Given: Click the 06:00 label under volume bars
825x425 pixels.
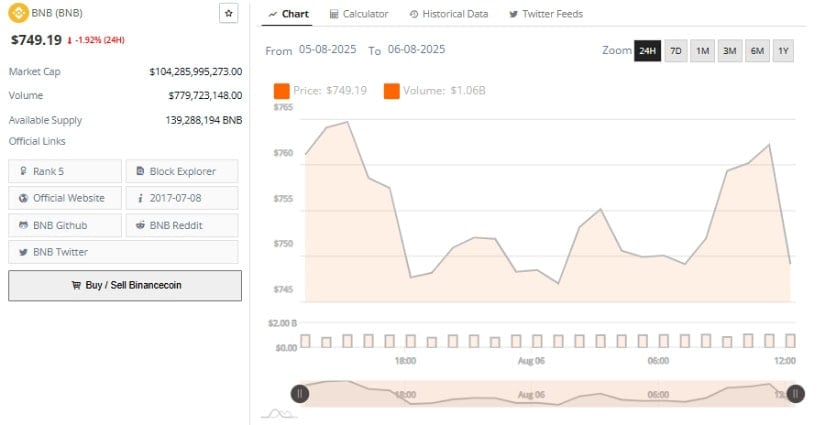Looking at the screenshot, I should click(658, 361).
